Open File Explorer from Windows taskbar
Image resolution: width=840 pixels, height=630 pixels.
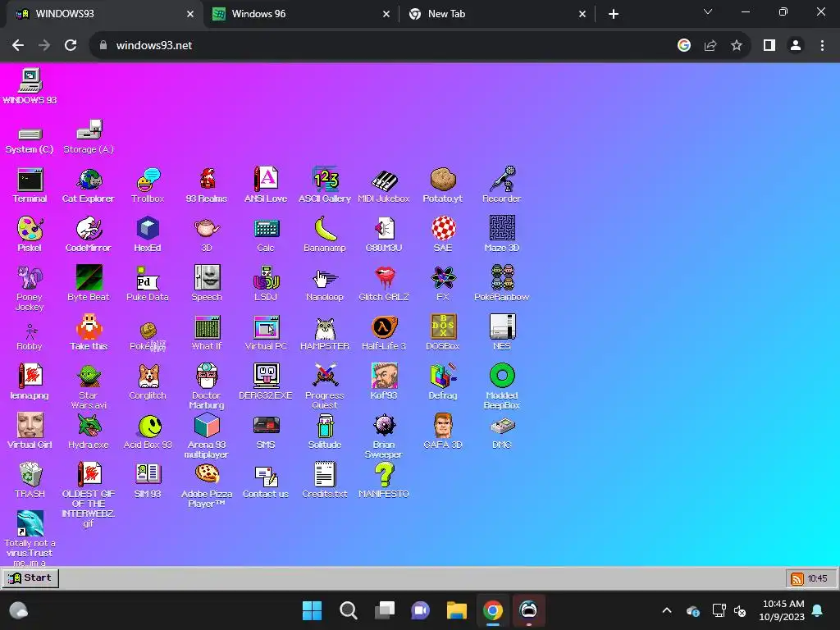(457, 610)
